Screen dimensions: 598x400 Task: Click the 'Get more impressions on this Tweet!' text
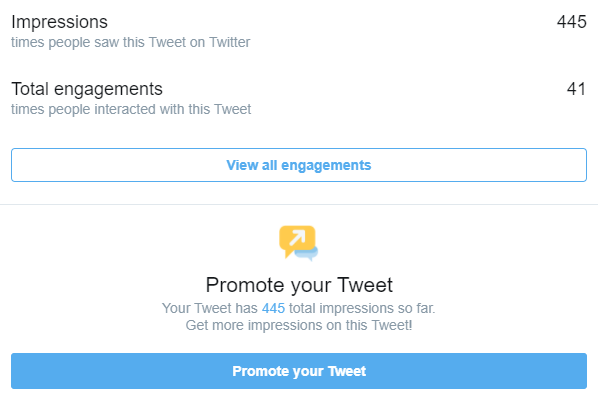click(299, 325)
